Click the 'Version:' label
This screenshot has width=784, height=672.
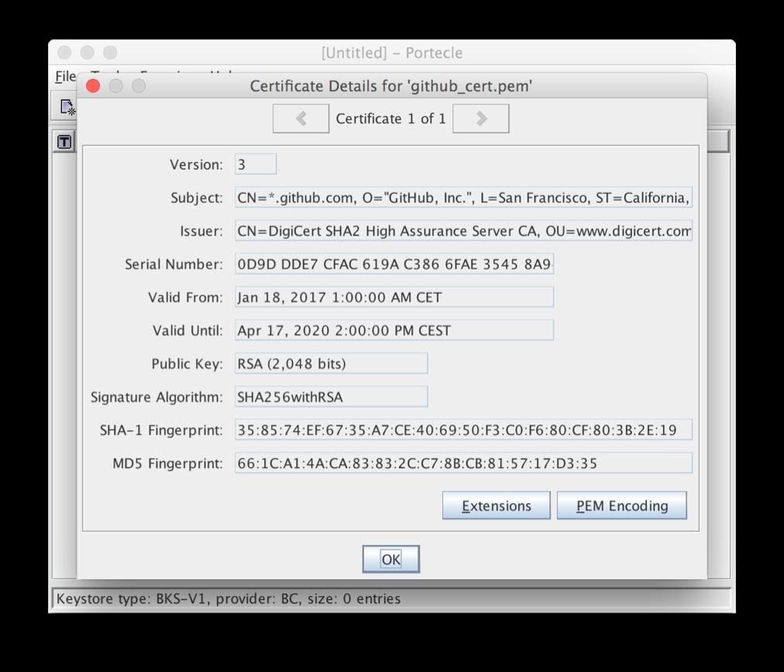[196, 164]
